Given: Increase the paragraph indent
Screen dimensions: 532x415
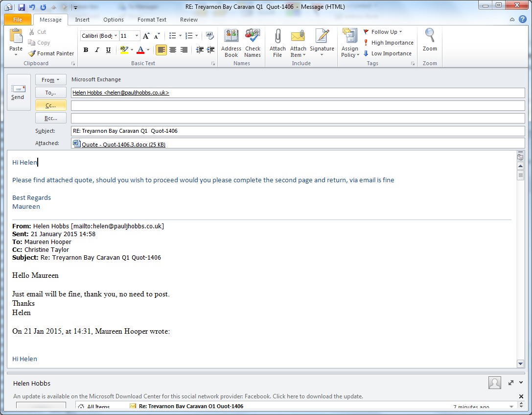Looking at the screenshot, I should coord(210,50).
